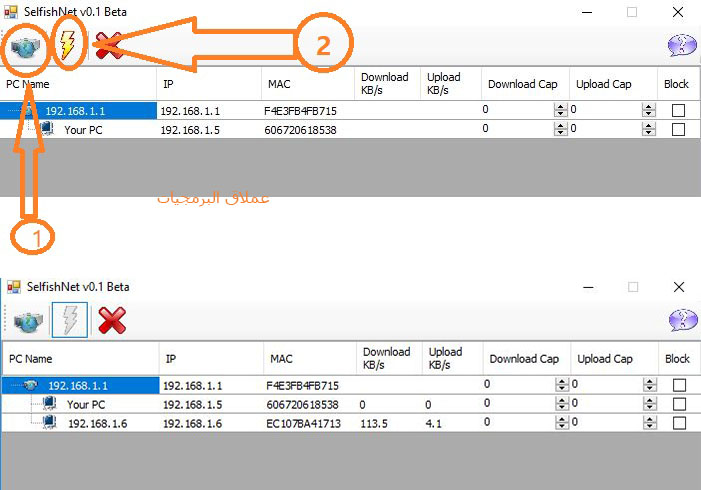Select 192.168.1.1 tree node in upper window
The height and width of the screenshot is (490, 701).
click(x=75, y=111)
